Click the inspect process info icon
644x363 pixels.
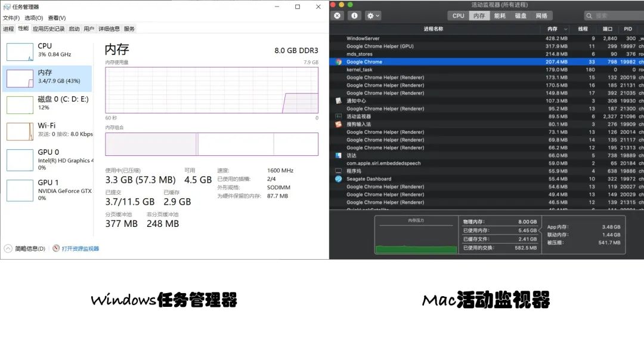(354, 16)
